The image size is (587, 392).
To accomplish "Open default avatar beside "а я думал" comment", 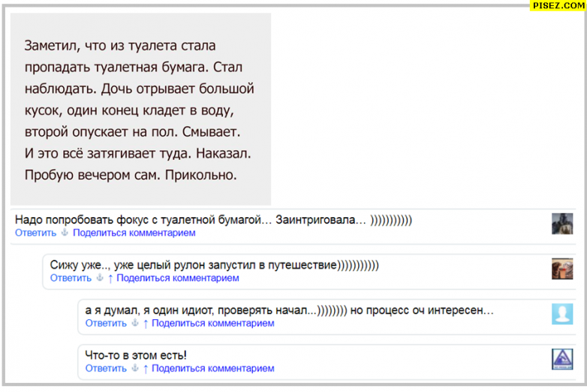I will 561,314.
